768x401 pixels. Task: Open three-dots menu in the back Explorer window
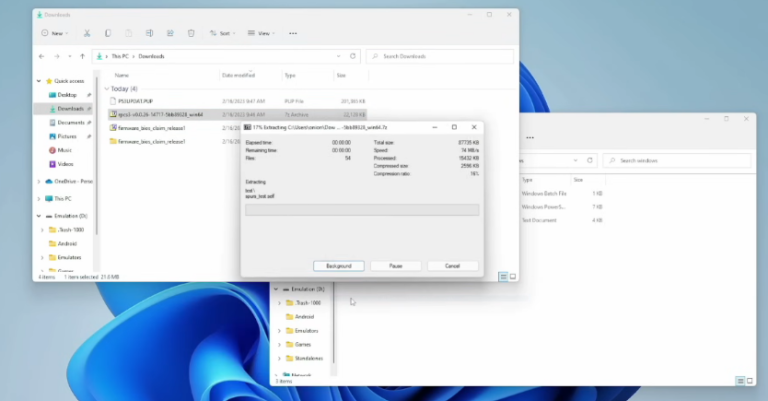[530, 138]
